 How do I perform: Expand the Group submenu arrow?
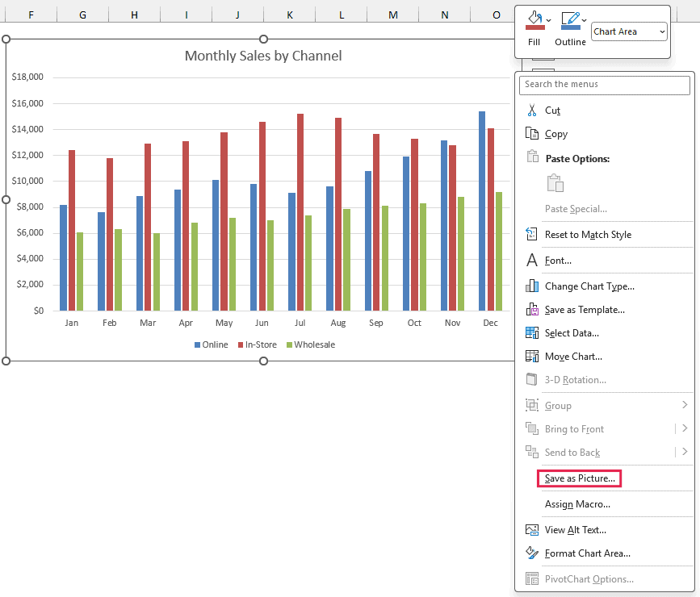(x=685, y=405)
